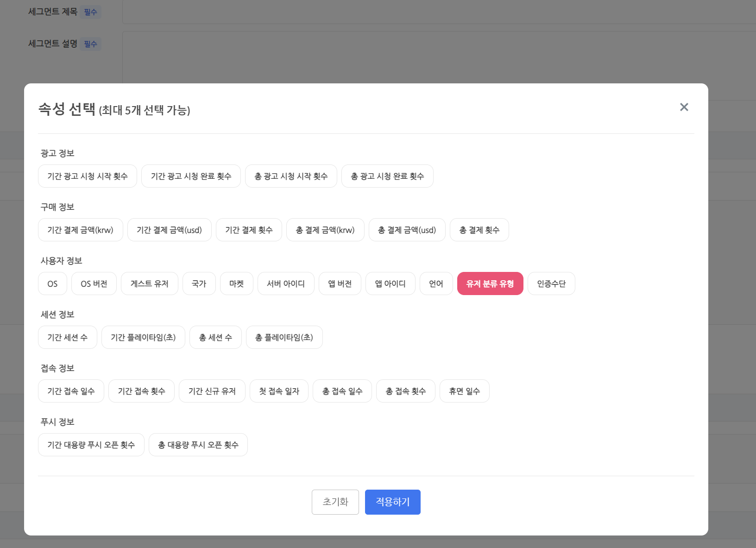756x548 pixels.
Task: Add 기간 접속 횟수 attribute
Action: coord(141,391)
